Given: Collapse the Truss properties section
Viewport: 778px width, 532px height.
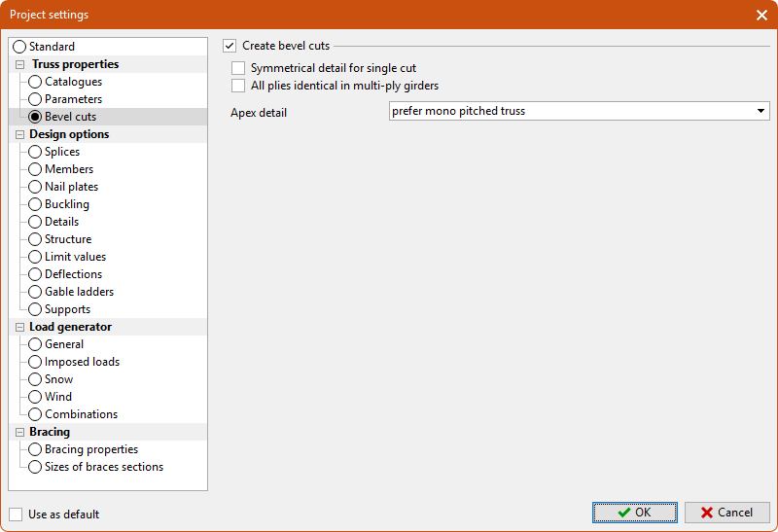Looking at the screenshot, I should pos(19,64).
